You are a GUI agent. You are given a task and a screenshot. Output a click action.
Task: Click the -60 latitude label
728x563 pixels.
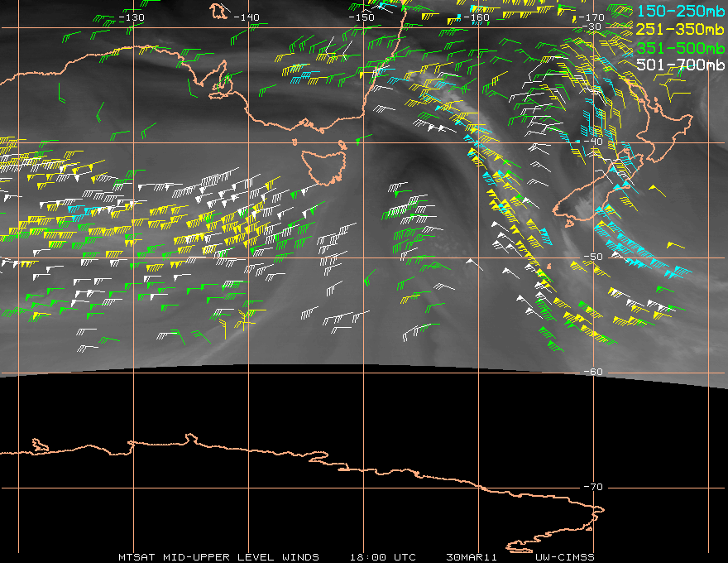593,372
